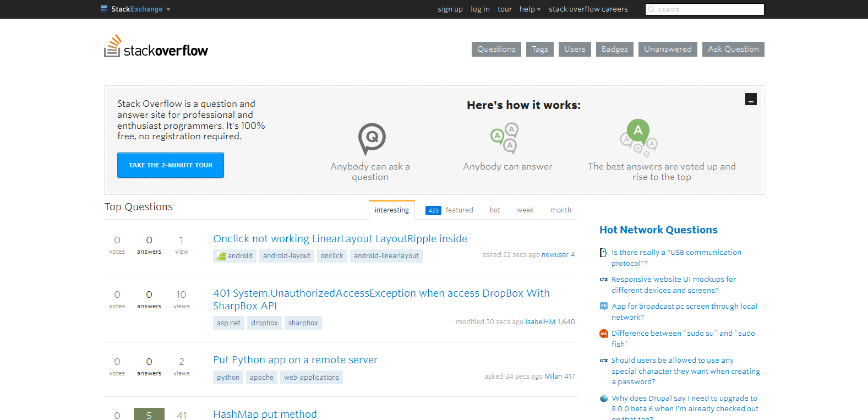Open 'Is there really a USB communication protocol' link
This screenshot has width=868, height=420.
[x=676, y=258]
